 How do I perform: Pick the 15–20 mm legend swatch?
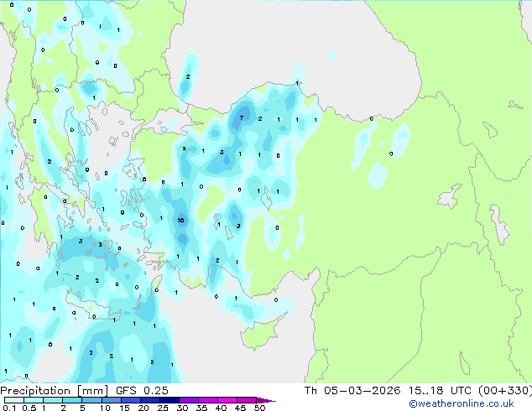(x=131, y=400)
